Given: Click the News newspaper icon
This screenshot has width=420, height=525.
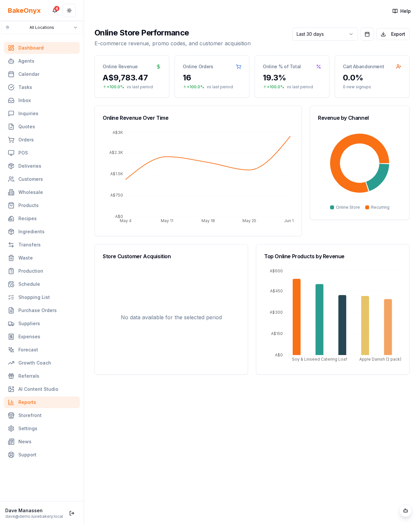Looking at the screenshot, I should tap(11, 442).
